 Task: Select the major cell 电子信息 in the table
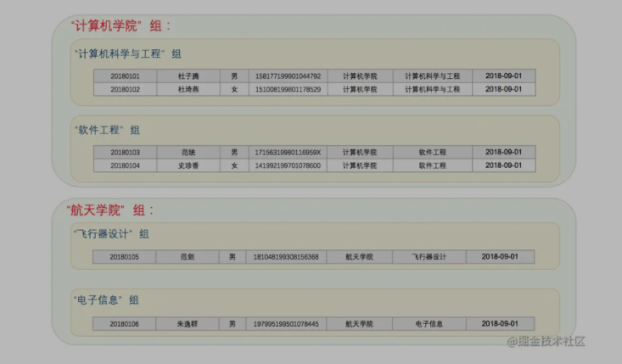429,324
